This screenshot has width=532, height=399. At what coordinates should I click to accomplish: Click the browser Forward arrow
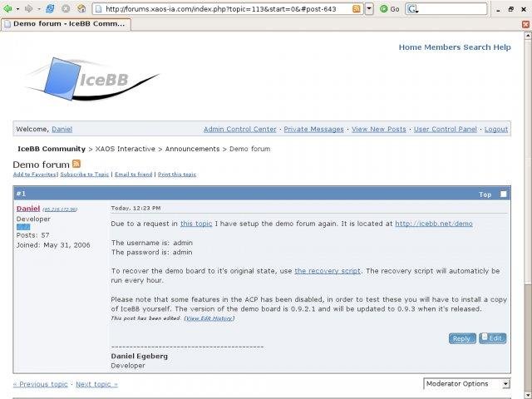pyautogui.click(x=29, y=8)
